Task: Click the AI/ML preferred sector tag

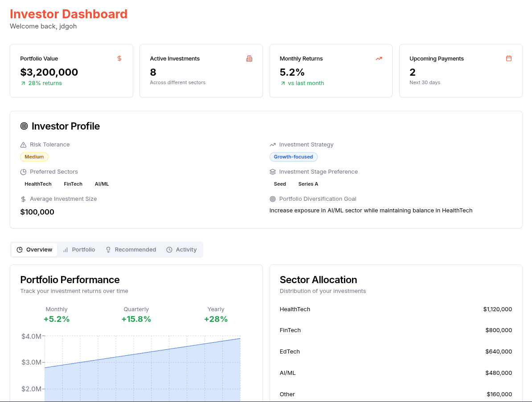Action: (102, 184)
